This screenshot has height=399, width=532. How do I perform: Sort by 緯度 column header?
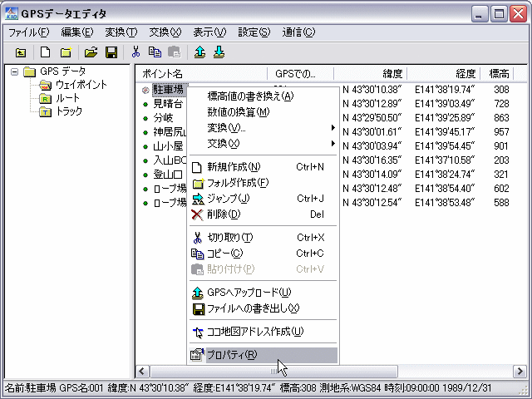371,74
